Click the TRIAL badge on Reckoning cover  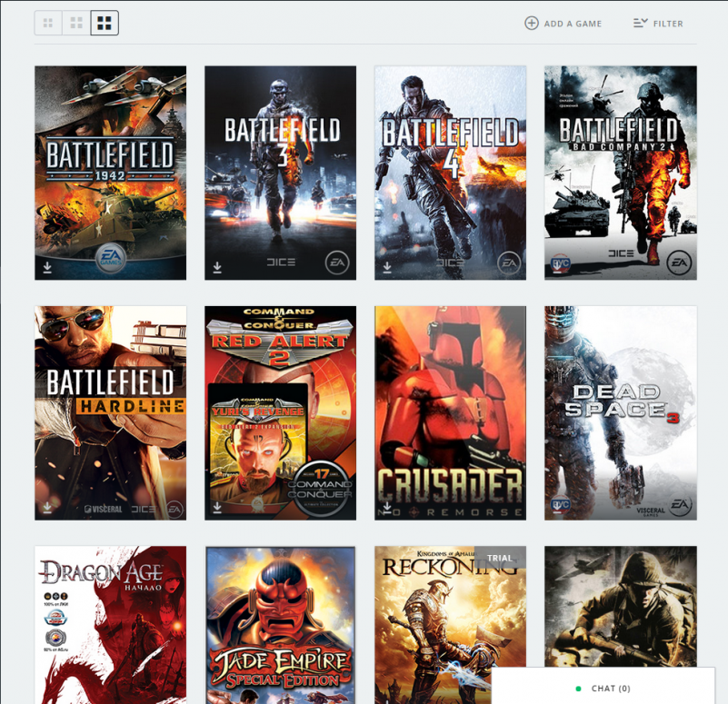[499, 559]
